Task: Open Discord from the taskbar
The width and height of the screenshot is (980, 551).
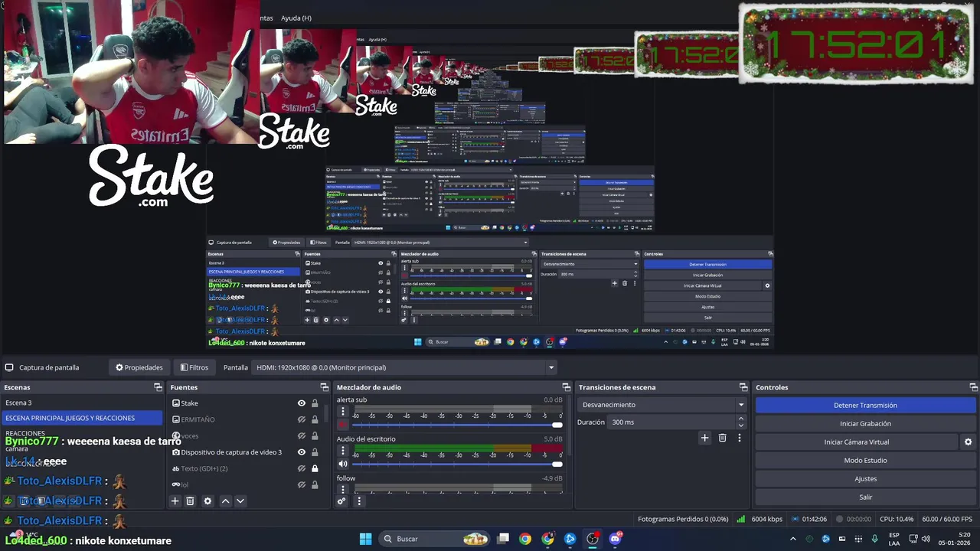Action: point(615,539)
